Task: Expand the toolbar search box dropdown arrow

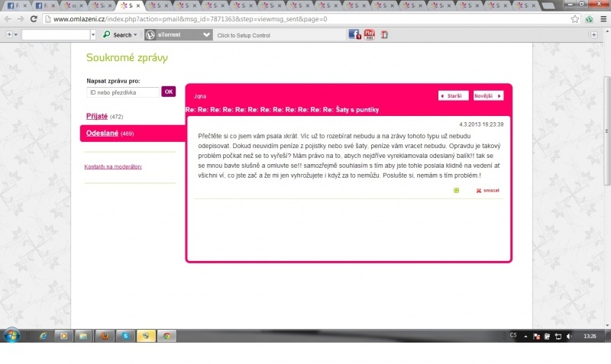Action: point(93,35)
